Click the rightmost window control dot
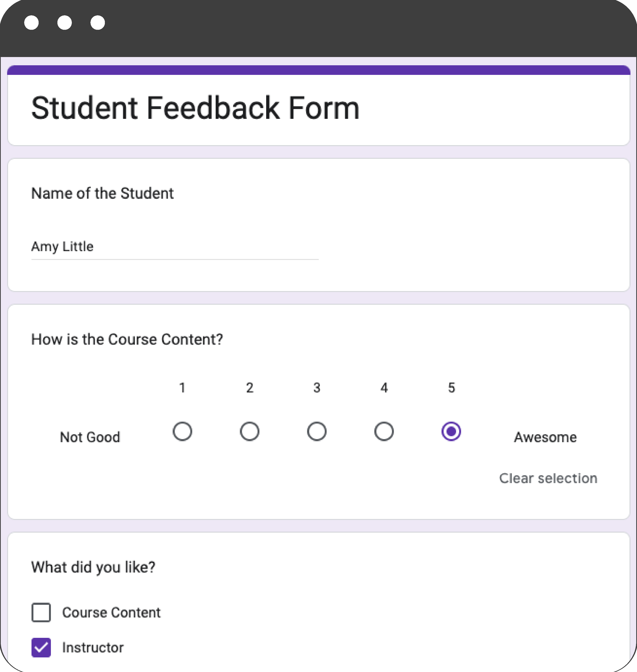 [98, 23]
